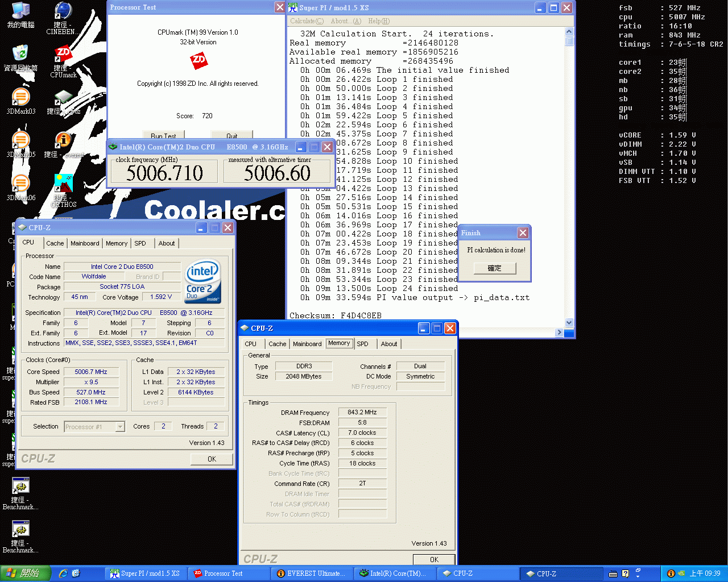
Task: Click the Name field Intel Core 2 Duo E8500
Action: pos(122,267)
